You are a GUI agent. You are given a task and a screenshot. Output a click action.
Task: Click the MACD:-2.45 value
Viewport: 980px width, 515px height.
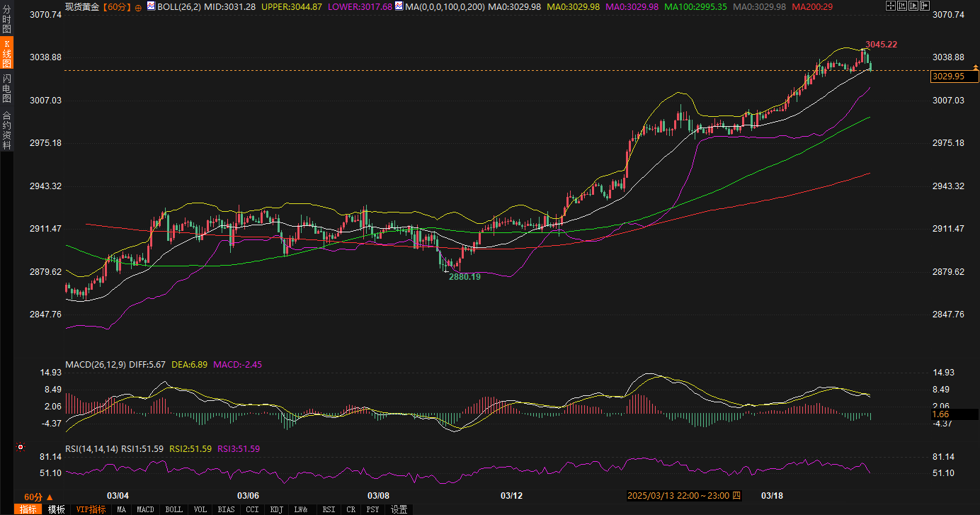point(237,364)
